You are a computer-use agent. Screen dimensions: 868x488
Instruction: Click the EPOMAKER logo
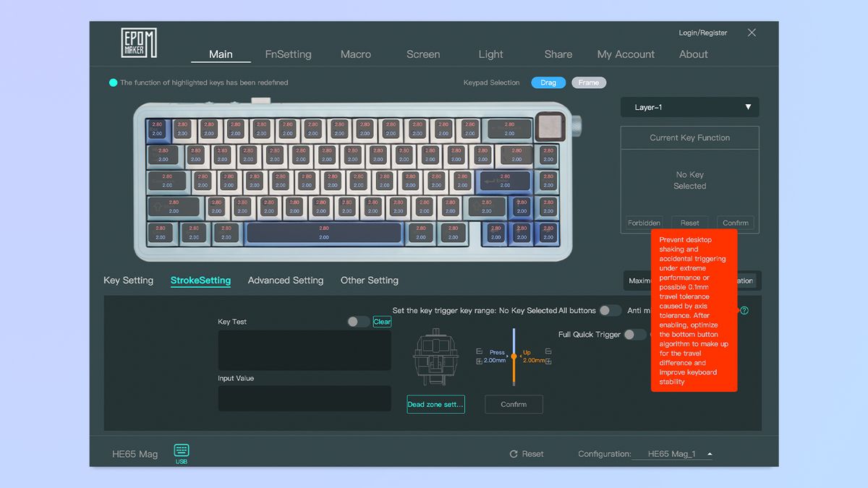point(137,43)
